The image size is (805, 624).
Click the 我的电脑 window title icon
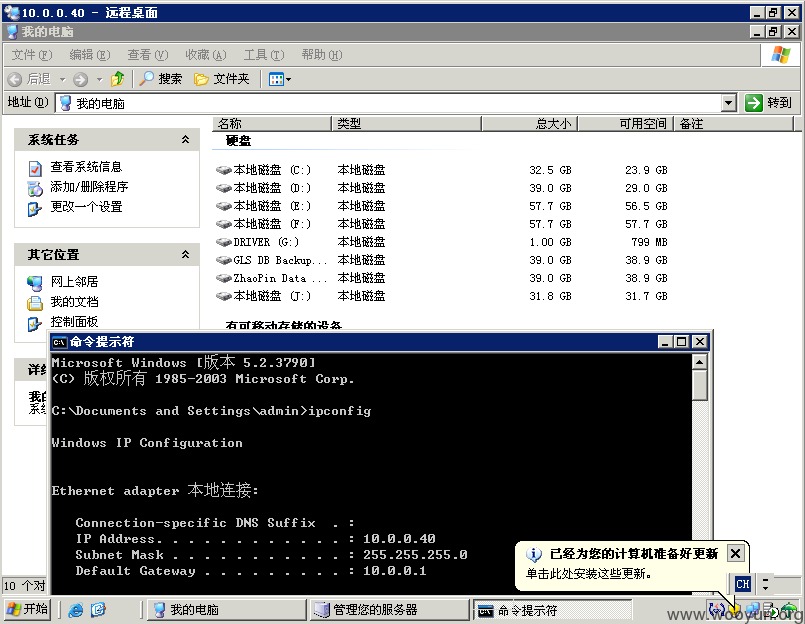coord(12,32)
